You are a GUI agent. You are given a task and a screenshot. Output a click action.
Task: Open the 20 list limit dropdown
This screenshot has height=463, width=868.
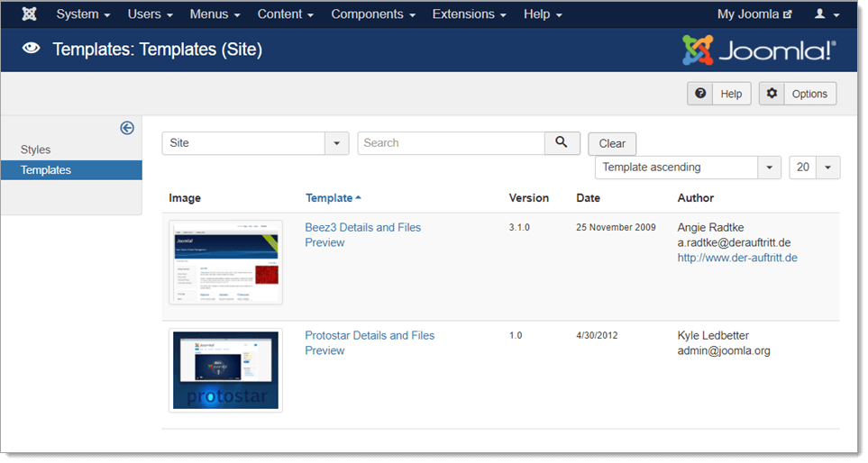tap(814, 167)
